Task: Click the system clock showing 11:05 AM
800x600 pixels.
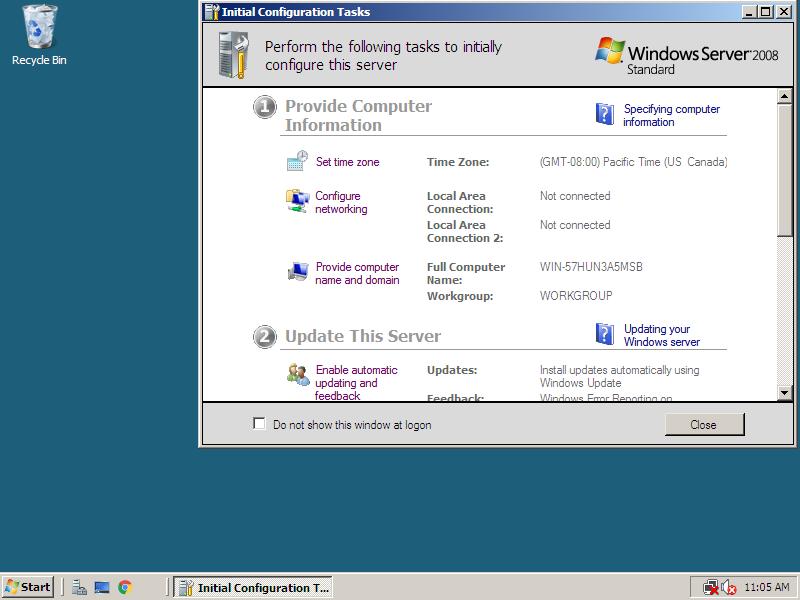Action: (x=767, y=587)
